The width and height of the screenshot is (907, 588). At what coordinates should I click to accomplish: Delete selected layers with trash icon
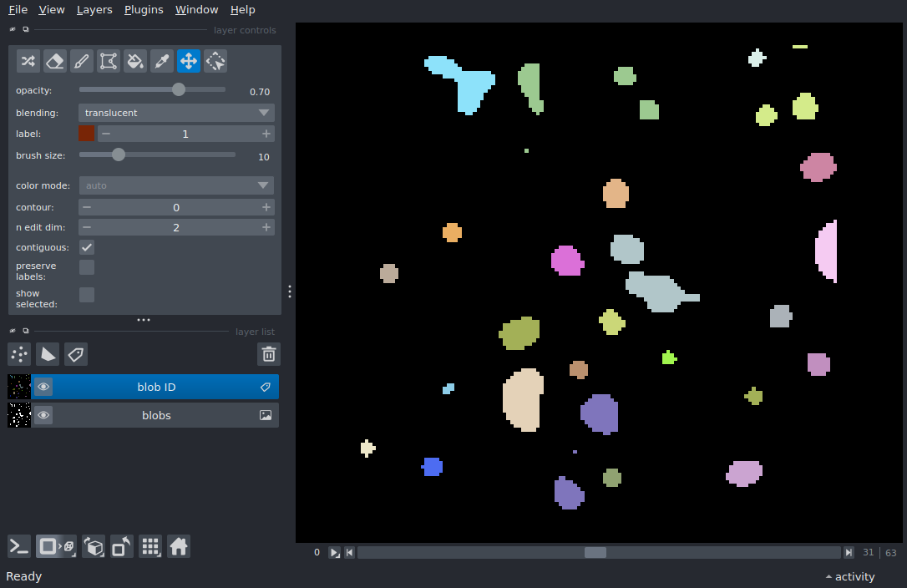click(x=269, y=354)
